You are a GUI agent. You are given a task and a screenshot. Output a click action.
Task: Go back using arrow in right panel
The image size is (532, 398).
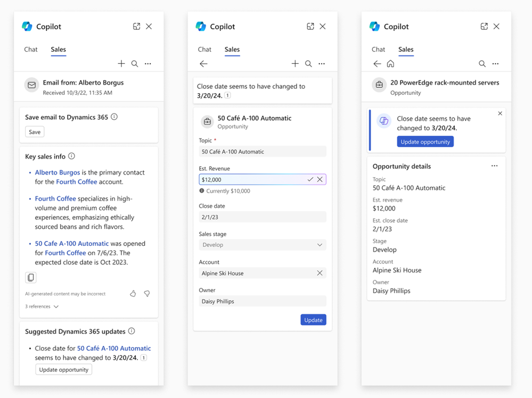(377, 64)
